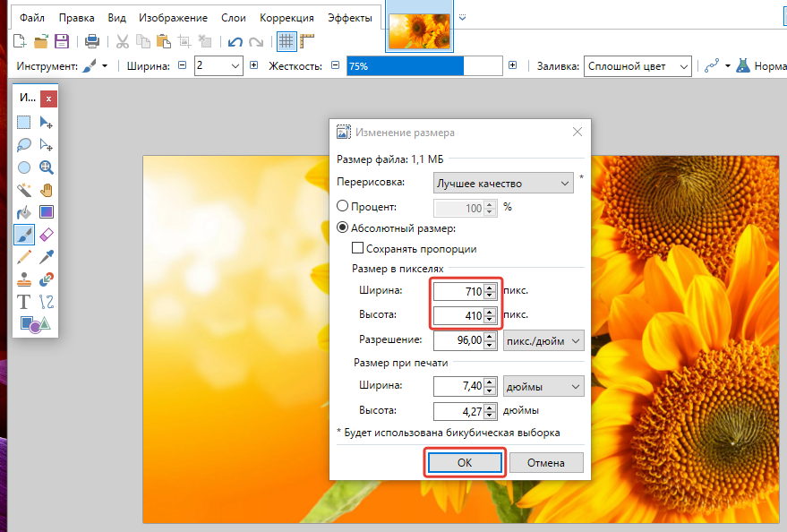Select the Pencil tool
The height and width of the screenshot is (532, 787).
23,257
